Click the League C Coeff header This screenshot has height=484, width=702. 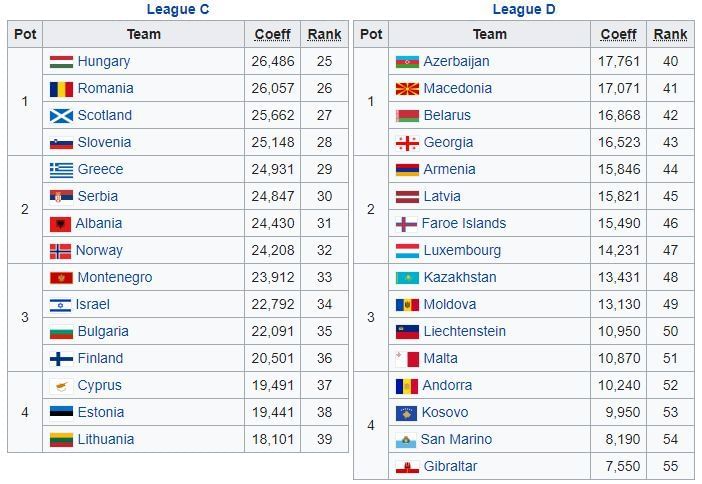tap(272, 34)
